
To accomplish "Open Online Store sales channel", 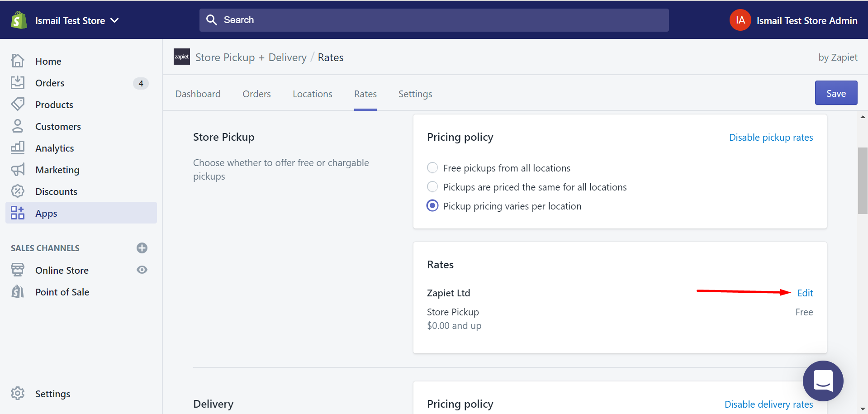I will (x=62, y=270).
